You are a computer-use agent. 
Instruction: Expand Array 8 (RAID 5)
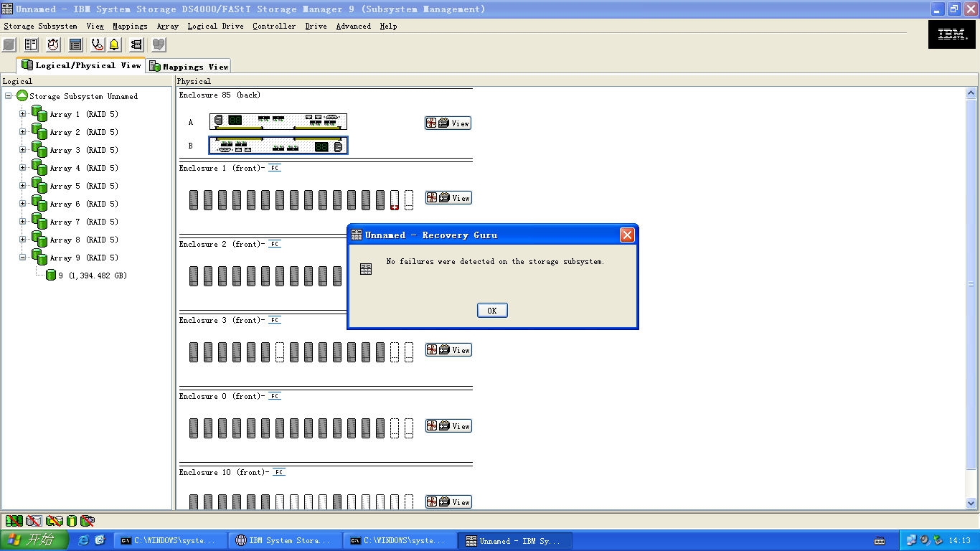(22, 239)
